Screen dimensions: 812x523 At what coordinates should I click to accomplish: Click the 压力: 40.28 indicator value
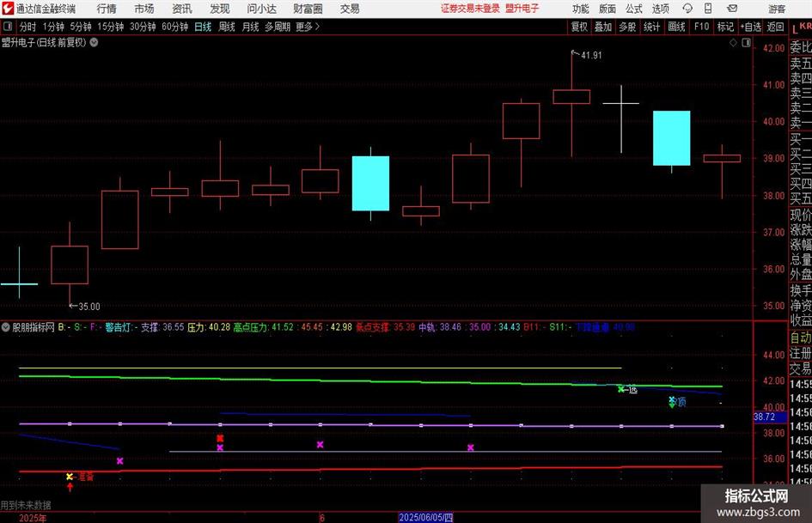(x=209, y=327)
